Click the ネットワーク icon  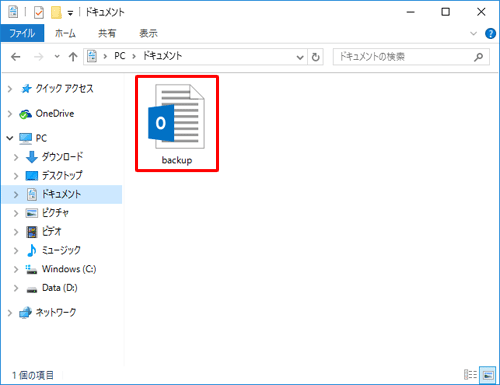coord(25,313)
